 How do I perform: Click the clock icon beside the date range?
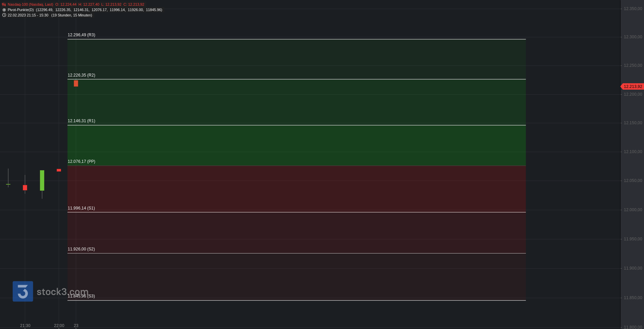(x=4, y=15)
